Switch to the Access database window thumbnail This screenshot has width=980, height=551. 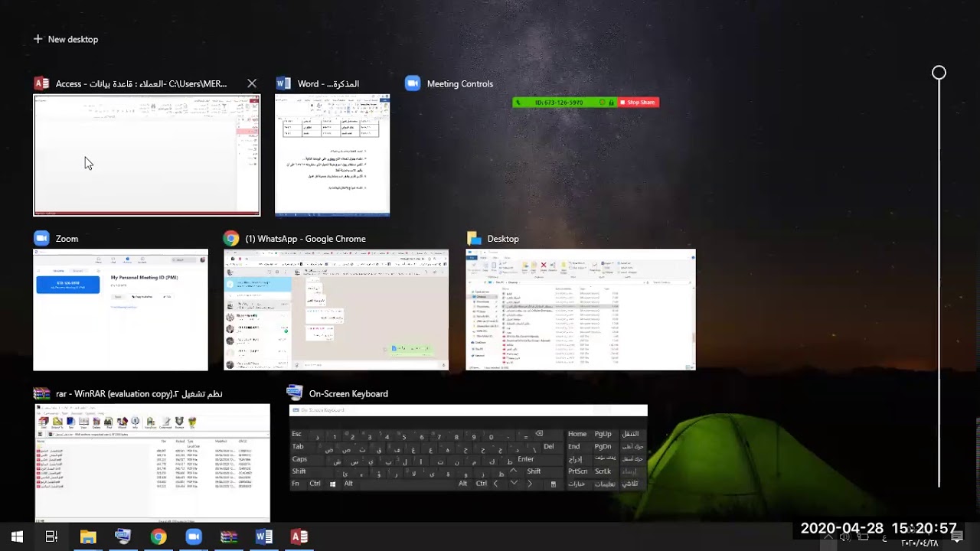[x=147, y=155]
